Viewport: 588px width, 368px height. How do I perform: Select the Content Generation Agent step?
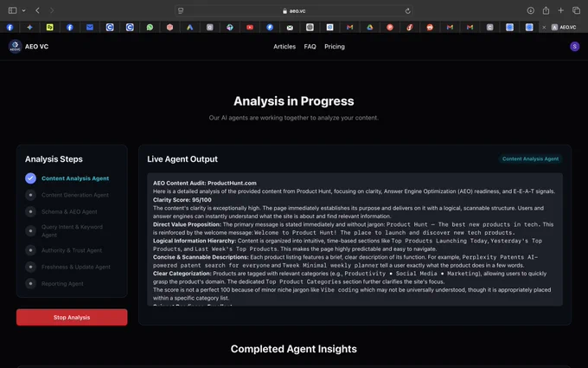75,195
